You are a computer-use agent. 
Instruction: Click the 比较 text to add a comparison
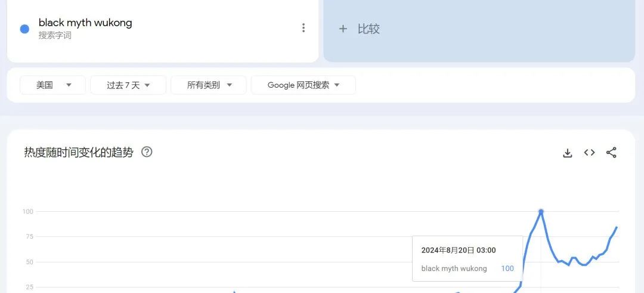[x=369, y=29]
